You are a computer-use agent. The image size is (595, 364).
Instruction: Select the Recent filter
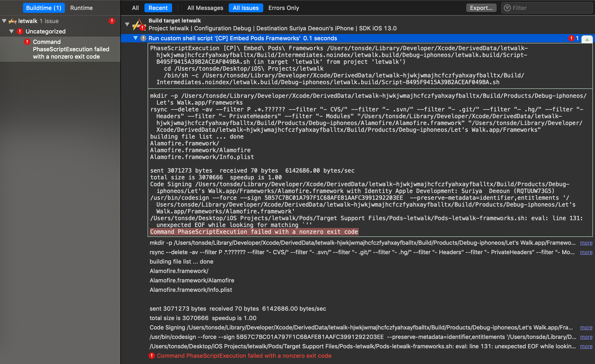click(158, 8)
